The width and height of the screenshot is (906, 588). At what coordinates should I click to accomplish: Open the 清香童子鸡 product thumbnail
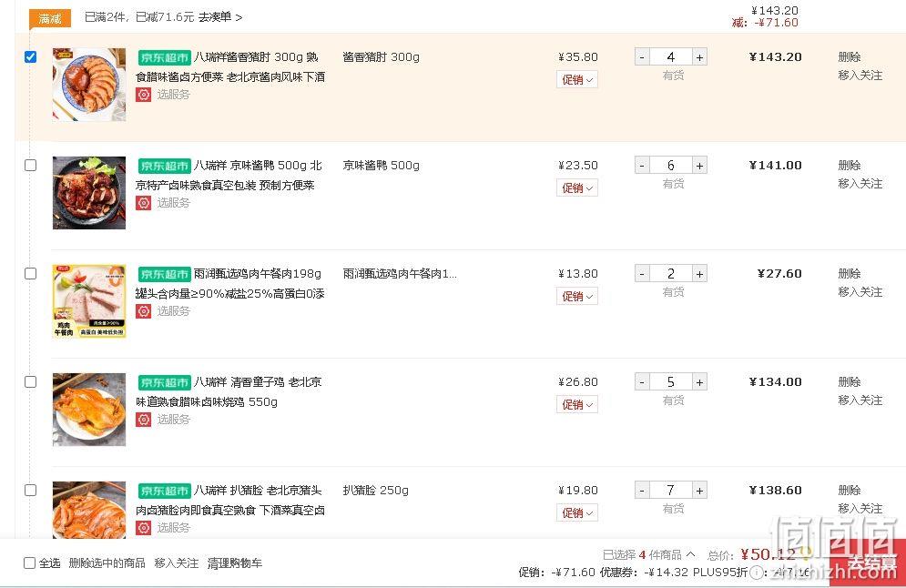tap(89, 410)
